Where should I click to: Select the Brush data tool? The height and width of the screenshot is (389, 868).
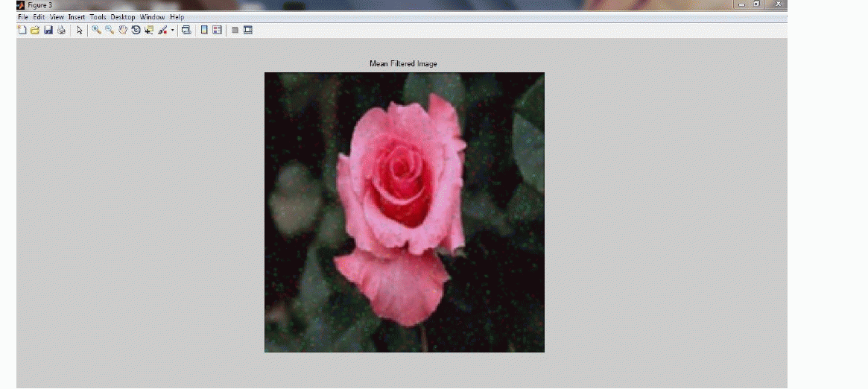162,31
